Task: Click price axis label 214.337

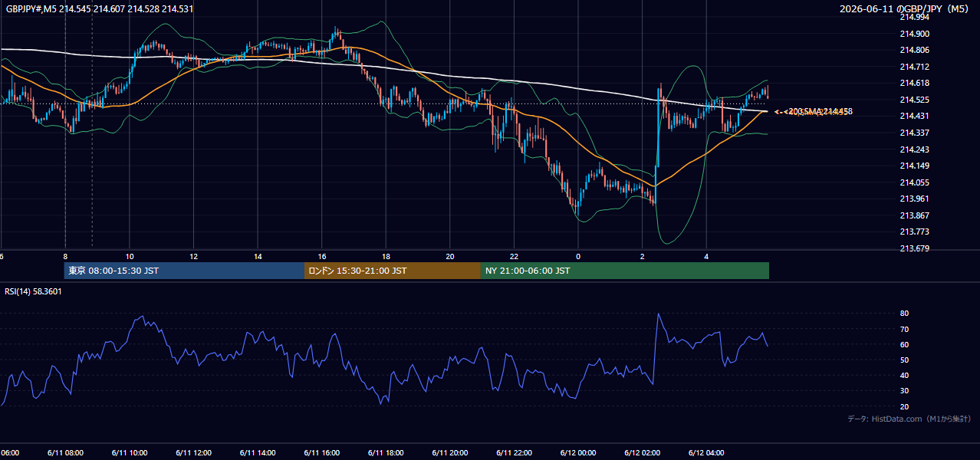Action: pyautogui.click(x=913, y=133)
